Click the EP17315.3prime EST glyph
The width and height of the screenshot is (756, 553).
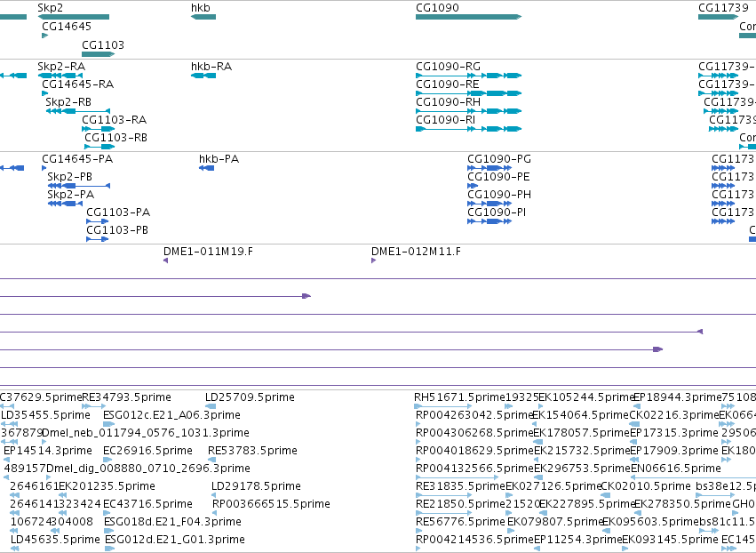[633, 442]
